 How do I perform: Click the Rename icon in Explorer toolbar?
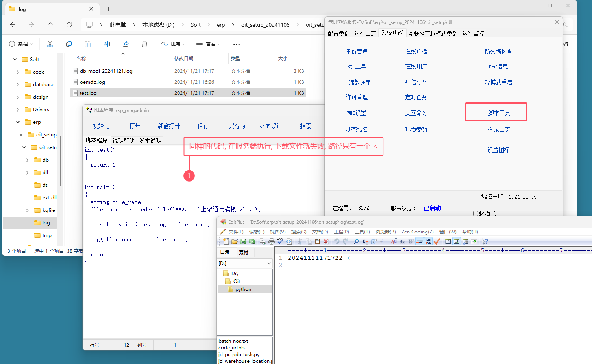(107, 44)
